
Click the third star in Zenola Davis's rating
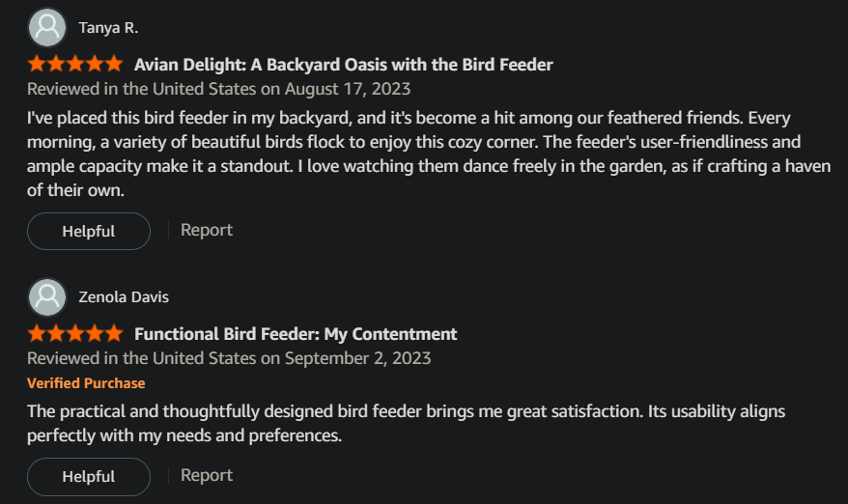(75, 334)
